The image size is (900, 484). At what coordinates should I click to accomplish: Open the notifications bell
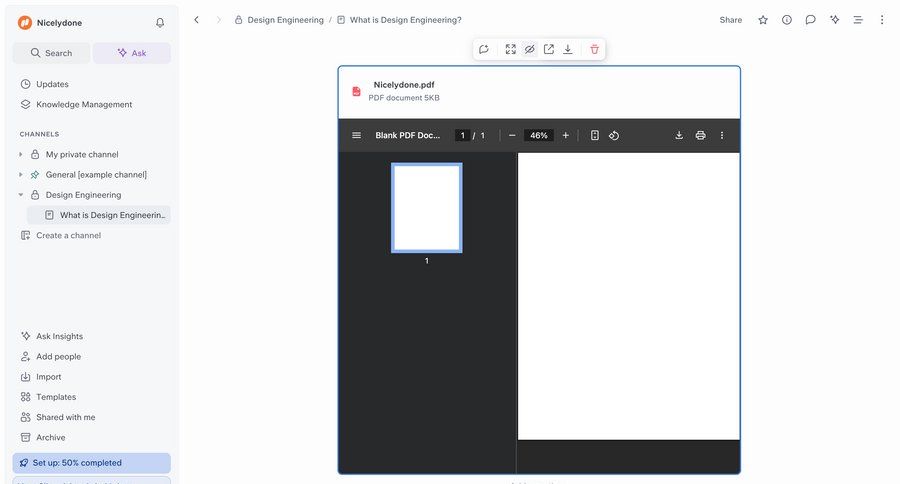click(160, 23)
